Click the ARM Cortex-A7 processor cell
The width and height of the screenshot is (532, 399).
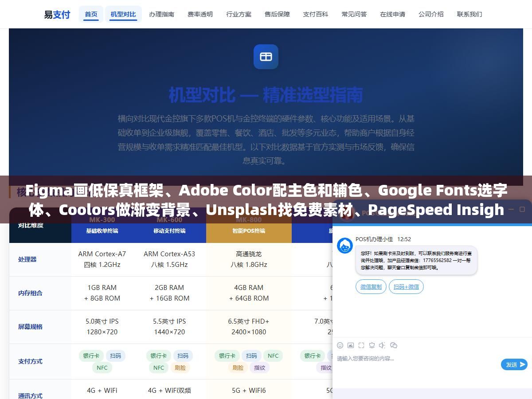102,259
